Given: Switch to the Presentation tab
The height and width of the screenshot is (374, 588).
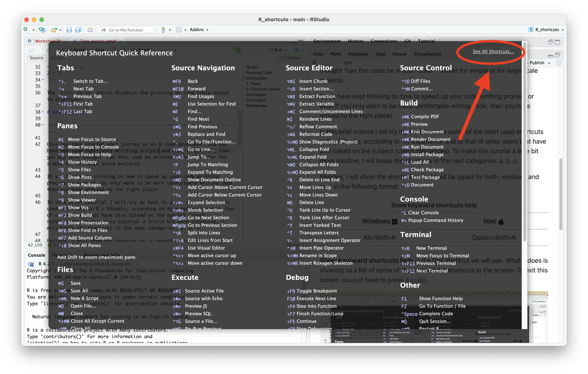Looking at the screenshot, I should (x=428, y=54).
